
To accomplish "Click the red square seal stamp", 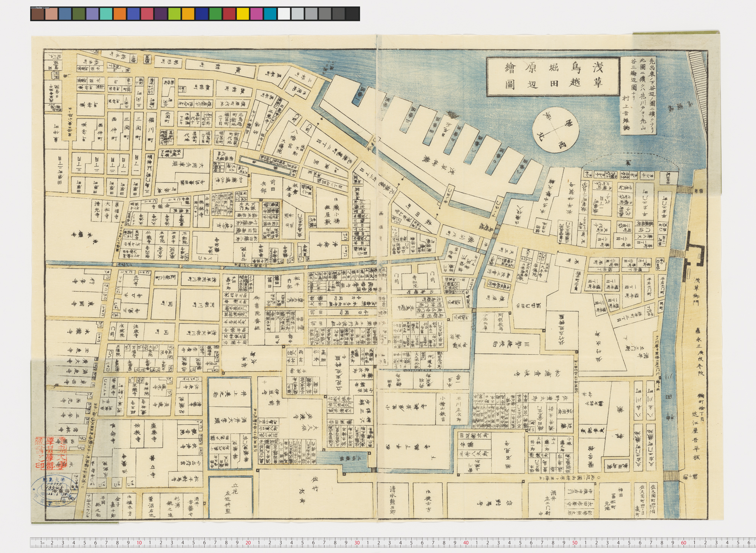I will tap(51, 454).
